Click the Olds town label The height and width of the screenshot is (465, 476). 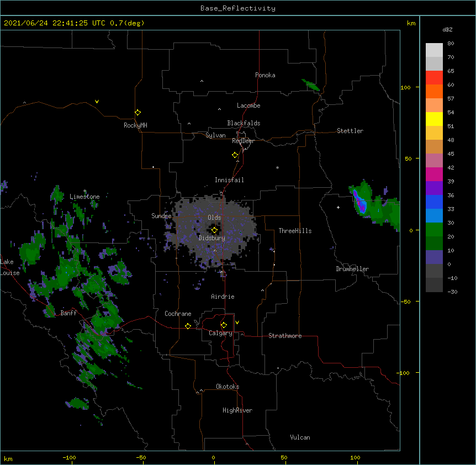click(x=214, y=218)
